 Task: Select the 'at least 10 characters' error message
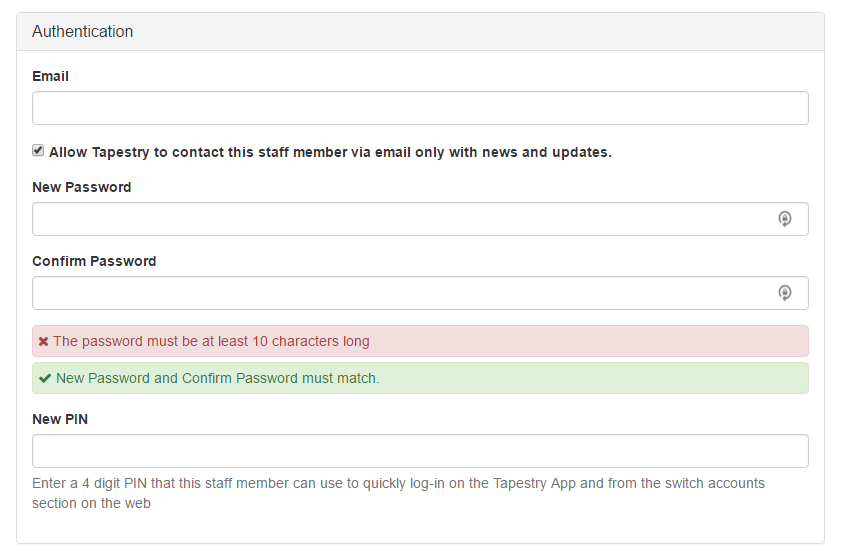point(211,342)
